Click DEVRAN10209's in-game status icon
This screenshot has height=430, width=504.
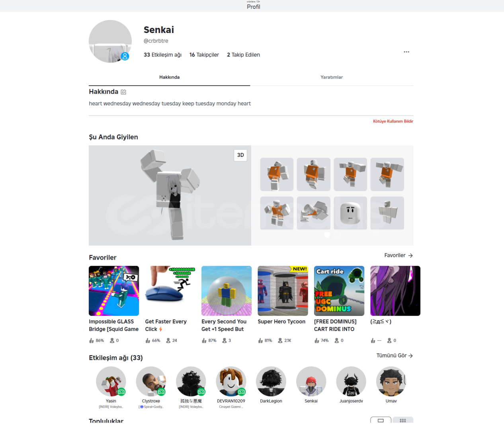click(242, 392)
